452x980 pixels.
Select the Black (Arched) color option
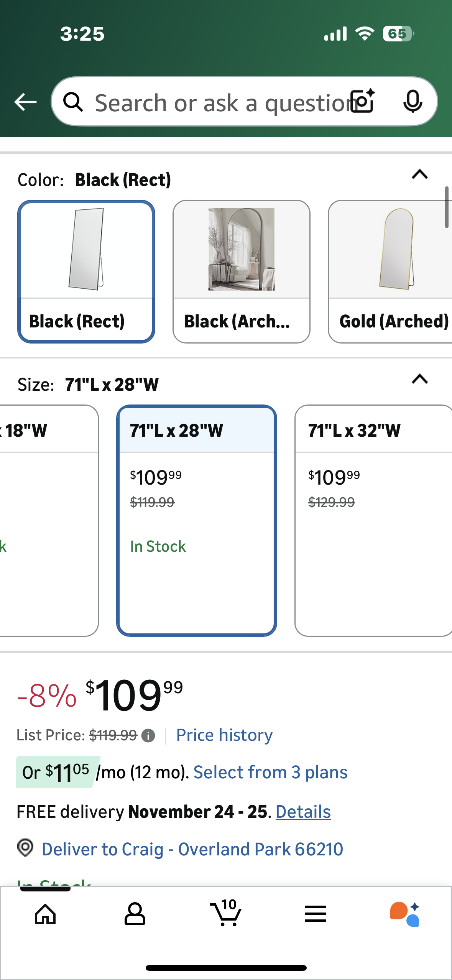click(241, 271)
